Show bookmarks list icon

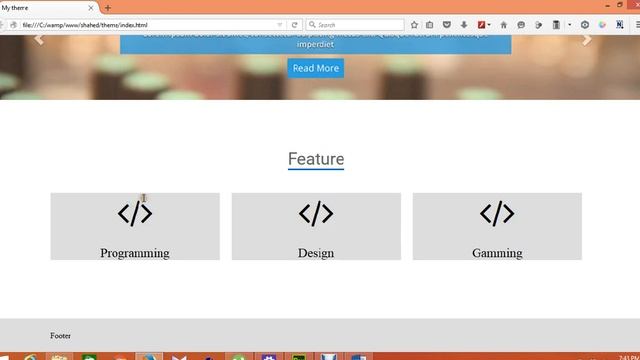point(430,25)
